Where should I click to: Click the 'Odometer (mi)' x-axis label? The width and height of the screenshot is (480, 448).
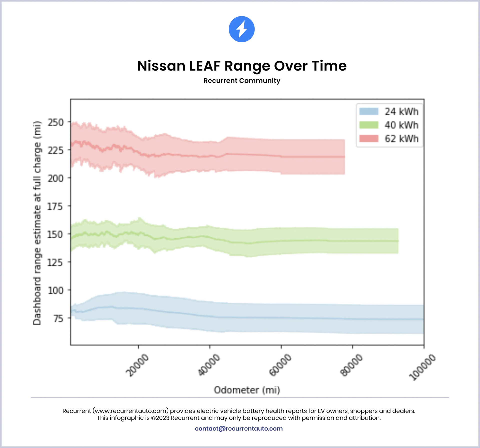pyautogui.click(x=247, y=390)
